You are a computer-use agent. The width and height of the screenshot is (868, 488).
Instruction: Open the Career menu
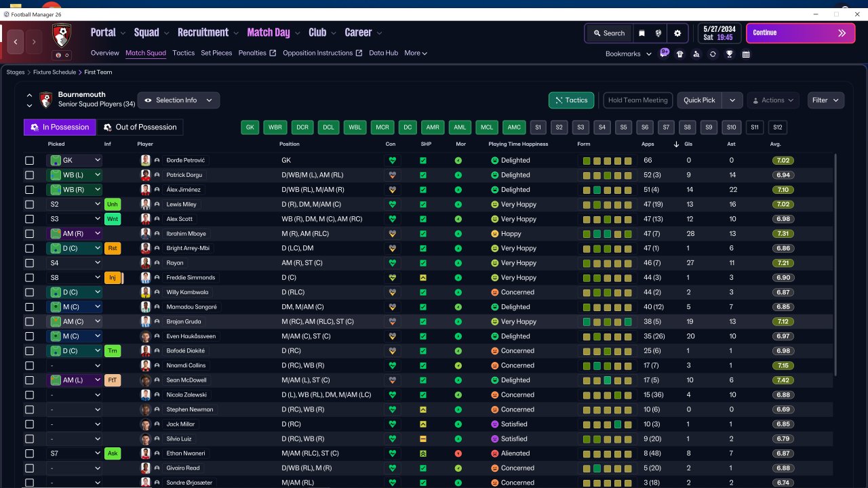pos(363,33)
